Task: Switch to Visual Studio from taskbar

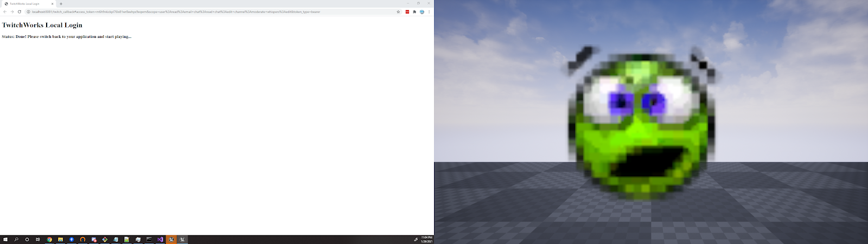Action: 160,239
